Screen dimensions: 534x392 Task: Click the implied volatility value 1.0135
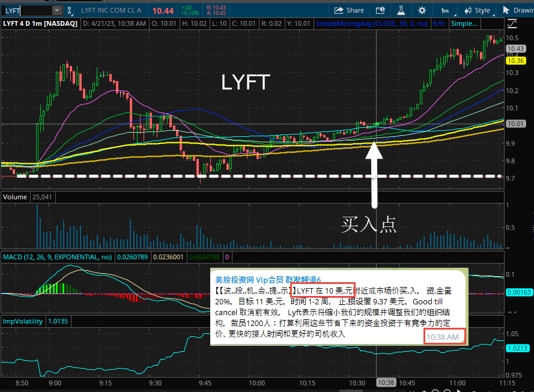58,321
